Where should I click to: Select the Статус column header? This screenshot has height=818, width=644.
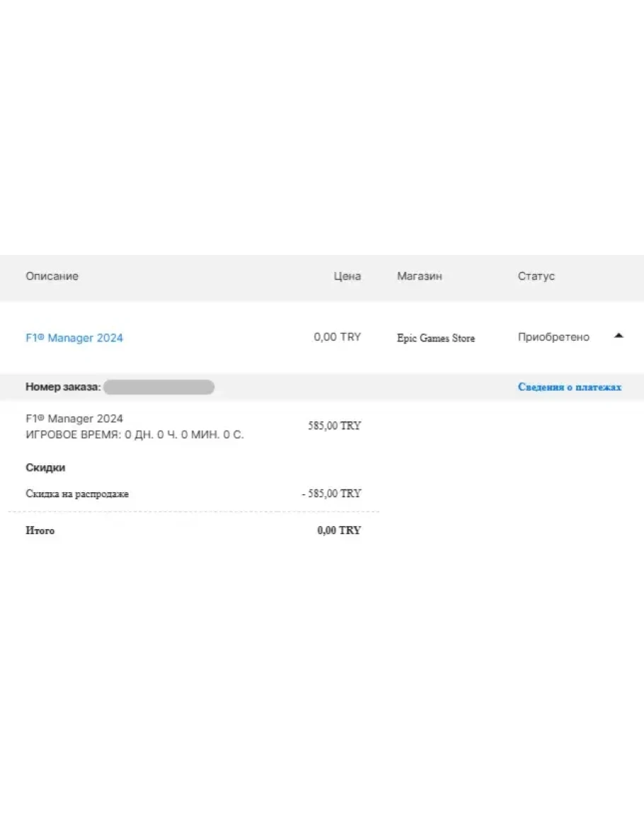click(x=536, y=276)
